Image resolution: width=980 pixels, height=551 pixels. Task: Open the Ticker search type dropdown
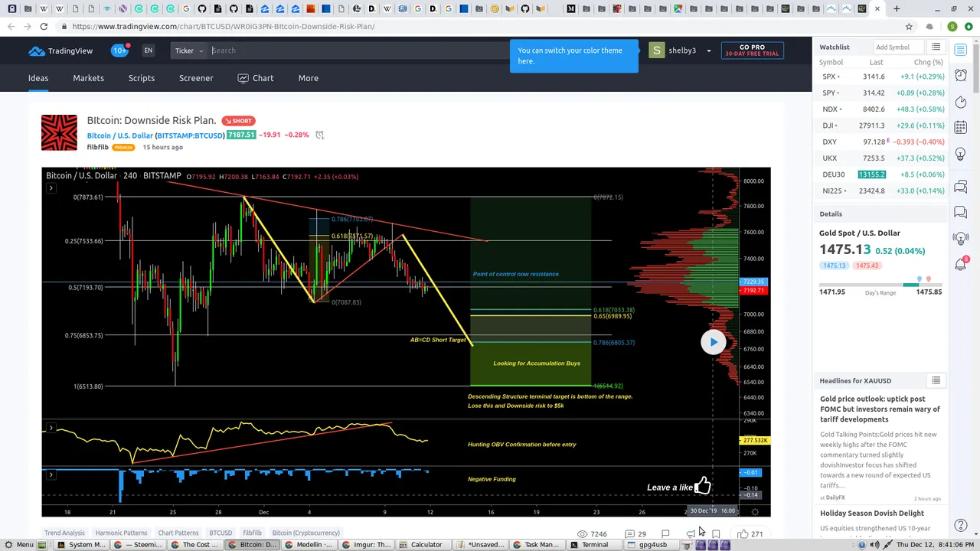tap(189, 51)
